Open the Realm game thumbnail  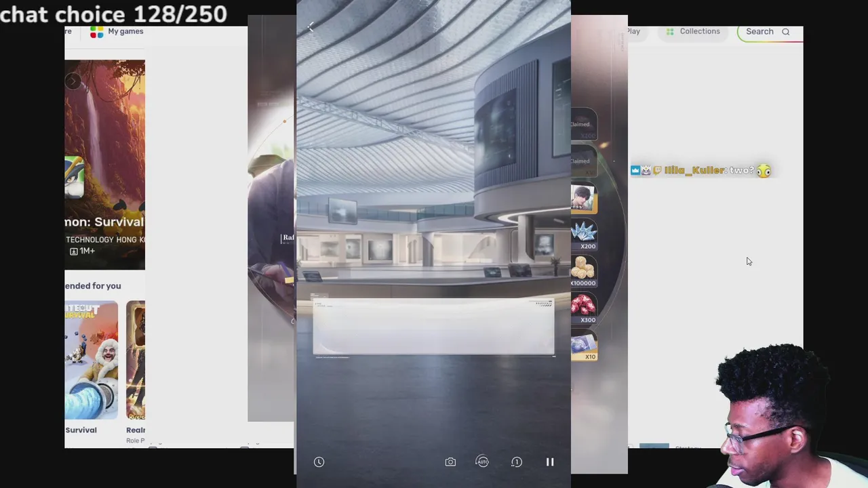point(136,361)
